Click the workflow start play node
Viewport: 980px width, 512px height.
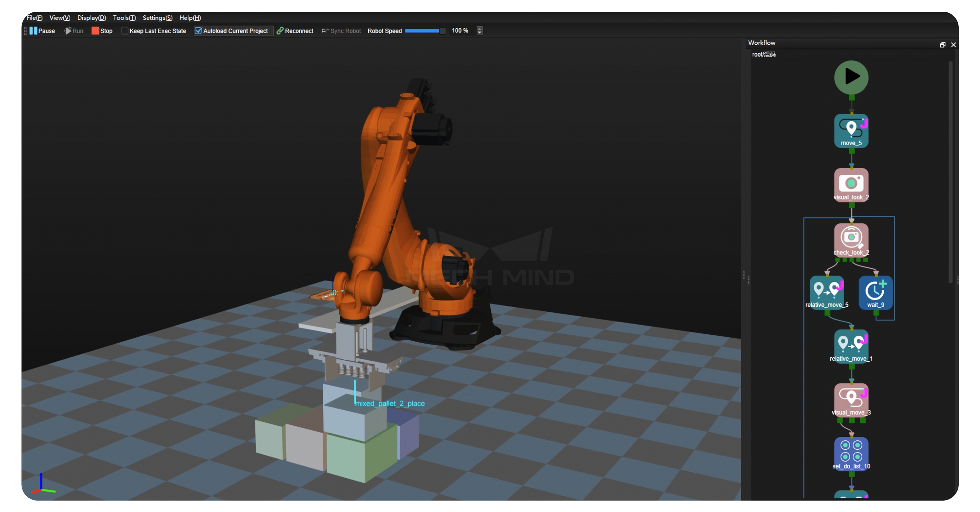pyautogui.click(x=851, y=77)
